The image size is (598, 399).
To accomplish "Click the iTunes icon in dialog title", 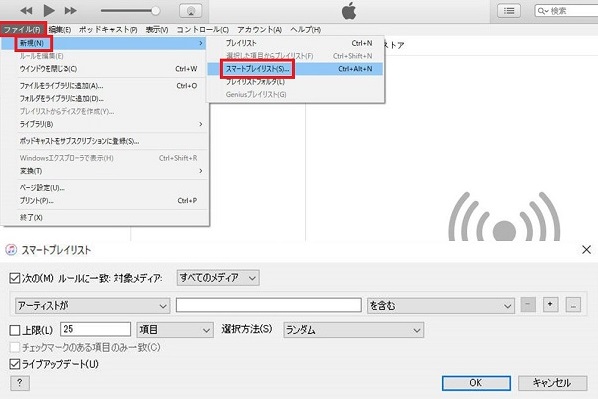I will tap(11, 250).
